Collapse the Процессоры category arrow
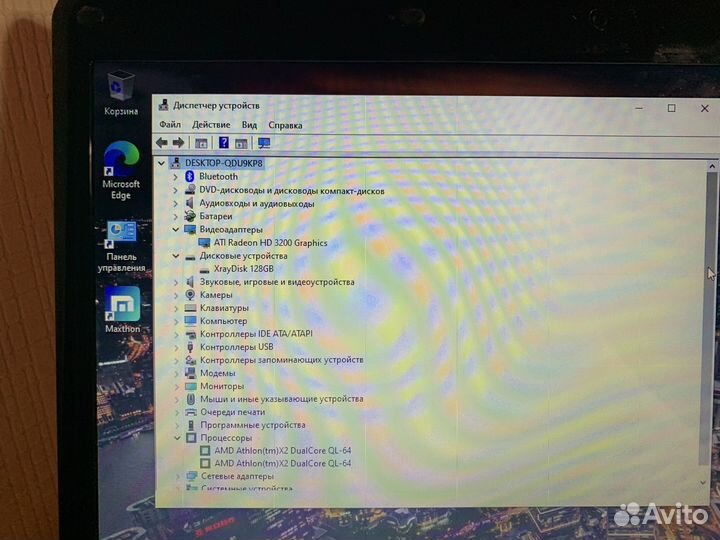This screenshot has width=720, height=540. pyautogui.click(x=177, y=438)
